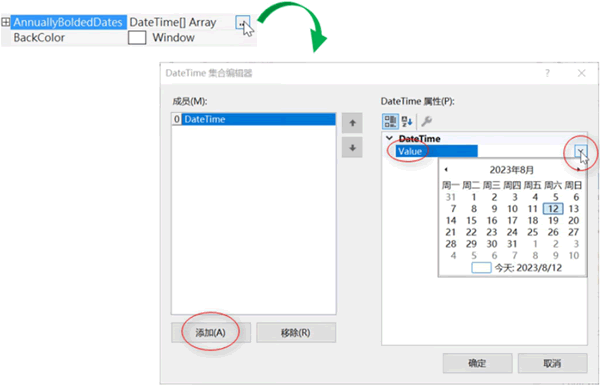Click the 添加(A) add button
600x386 pixels.
click(x=211, y=332)
